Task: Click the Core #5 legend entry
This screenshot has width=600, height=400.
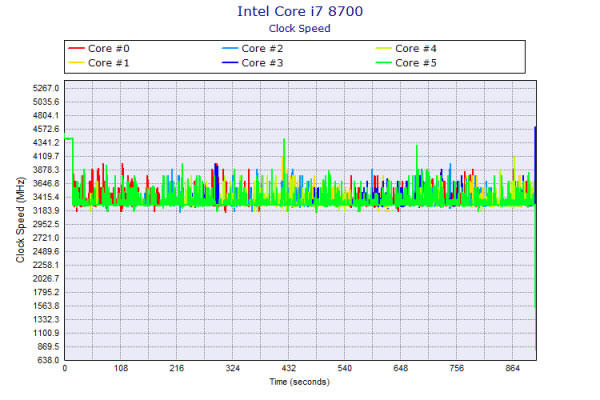Action: coord(406,63)
